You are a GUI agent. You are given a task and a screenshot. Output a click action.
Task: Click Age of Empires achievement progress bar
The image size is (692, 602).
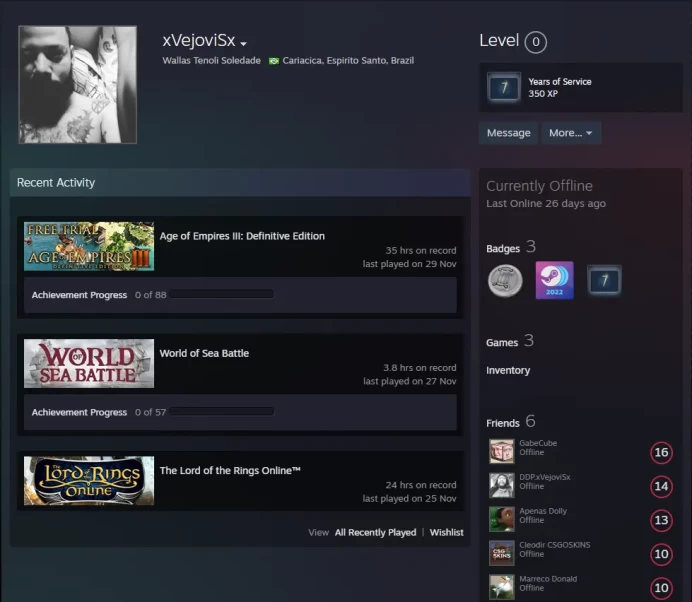(x=222, y=294)
